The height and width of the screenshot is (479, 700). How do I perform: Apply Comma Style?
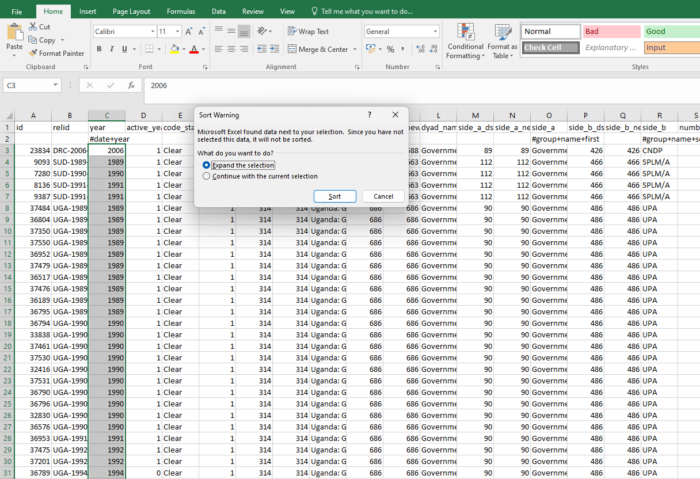coord(403,49)
